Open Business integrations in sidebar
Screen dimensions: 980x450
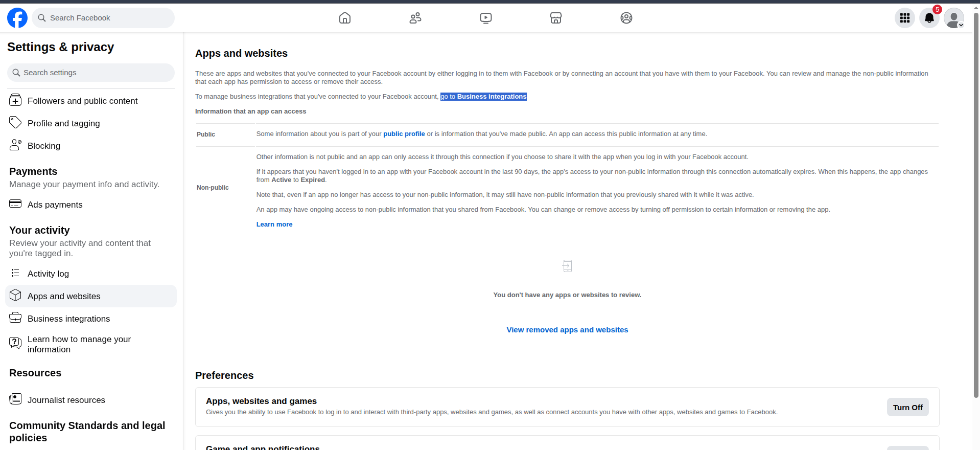pos(91,319)
